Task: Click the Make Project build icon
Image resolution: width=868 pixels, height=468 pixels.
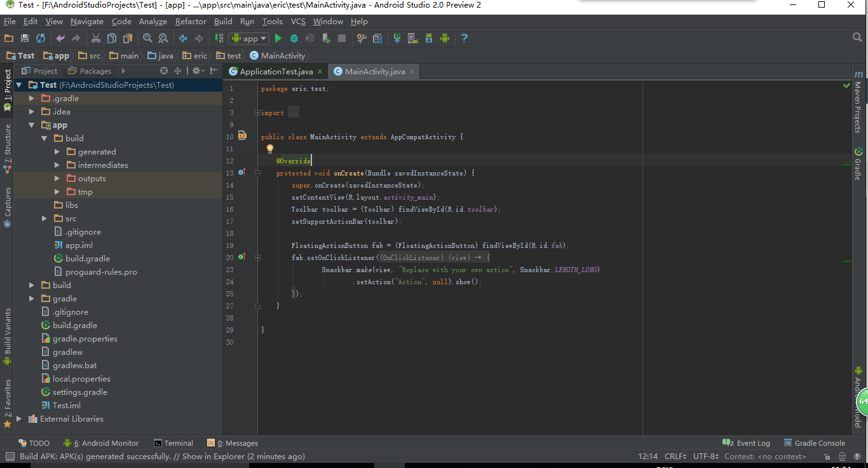Action: pos(219,38)
